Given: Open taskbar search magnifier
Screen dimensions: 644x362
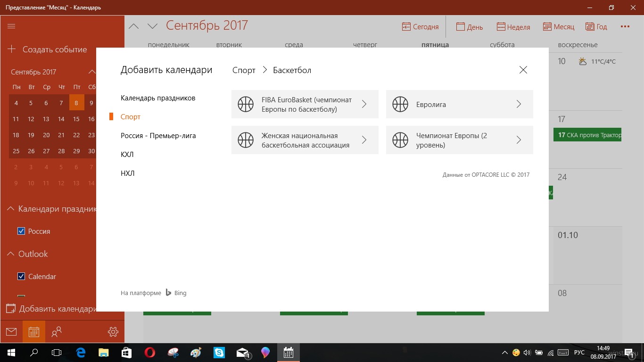Looking at the screenshot, I should tap(34, 353).
